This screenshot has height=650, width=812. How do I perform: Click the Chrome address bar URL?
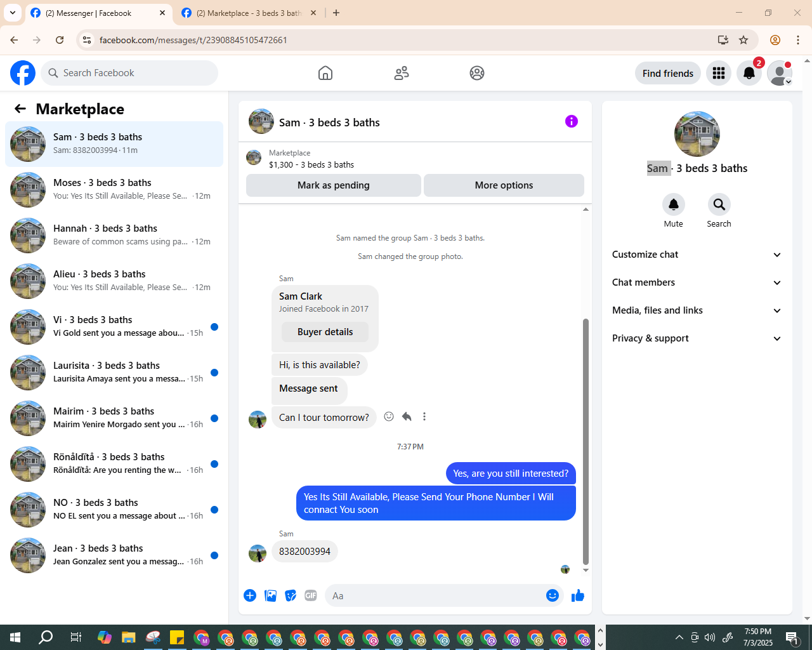tap(193, 40)
